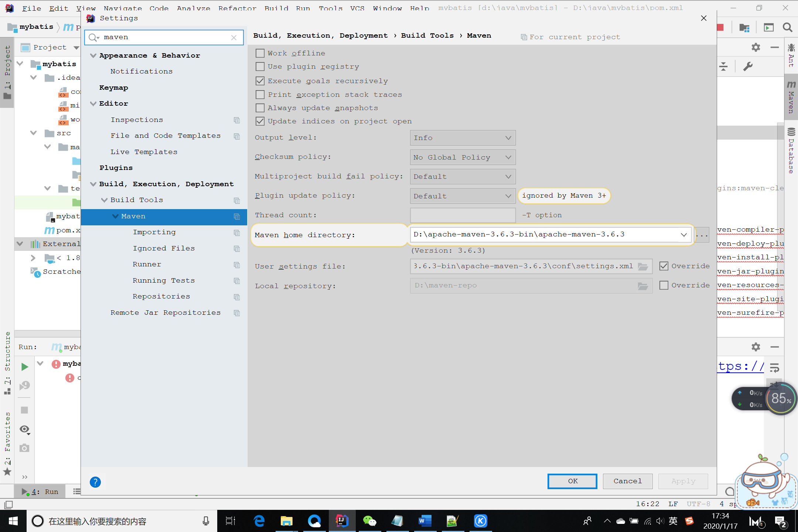
Task: Click the Search Everywhere magnifier icon
Action: pyautogui.click(x=787, y=27)
